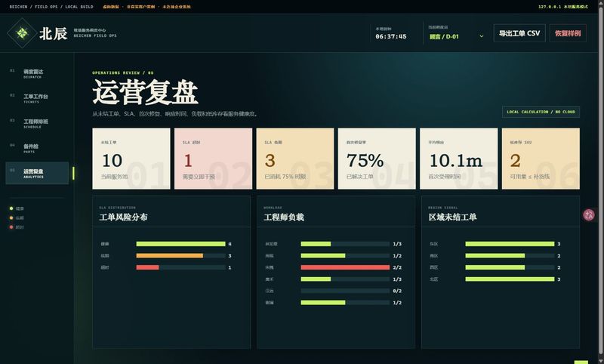The image size is (604, 364).
Task: Click the 导出工单 CSV button
Action: pos(519,33)
